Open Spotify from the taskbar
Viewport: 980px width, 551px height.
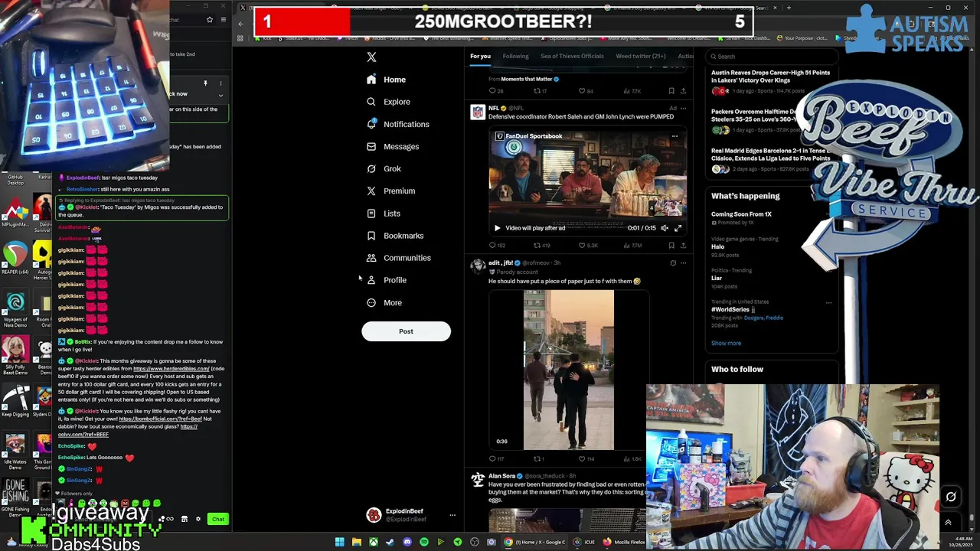pos(423,543)
